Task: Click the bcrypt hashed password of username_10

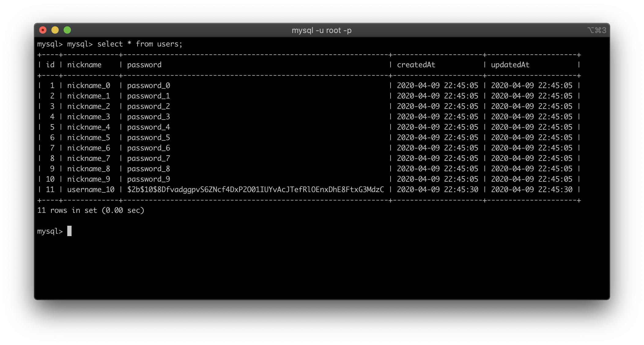Action: (x=255, y=190)
